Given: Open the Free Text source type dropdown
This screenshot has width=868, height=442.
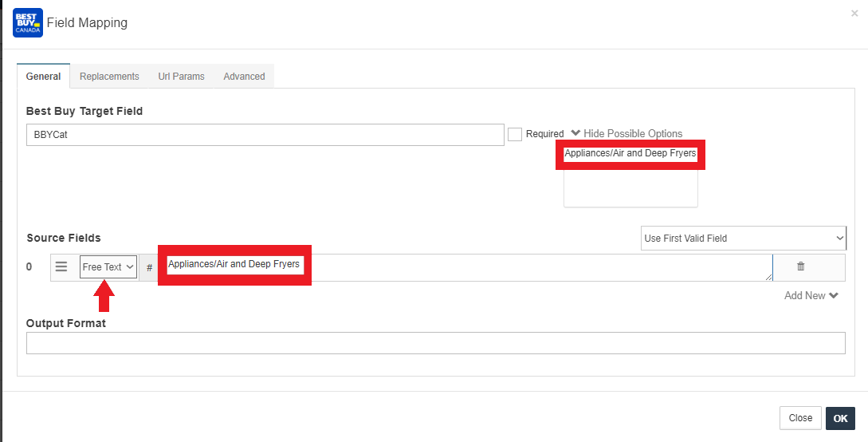Looking at the screenshot, I should 108,267.
